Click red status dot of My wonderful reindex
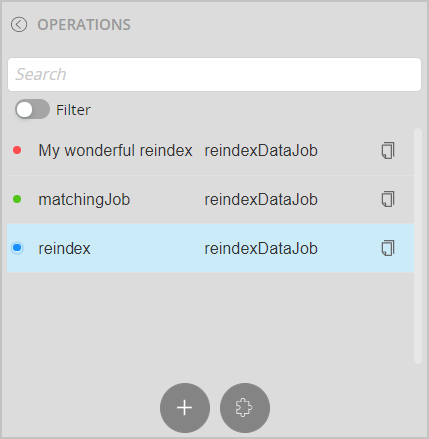 (x=17, y=150)
